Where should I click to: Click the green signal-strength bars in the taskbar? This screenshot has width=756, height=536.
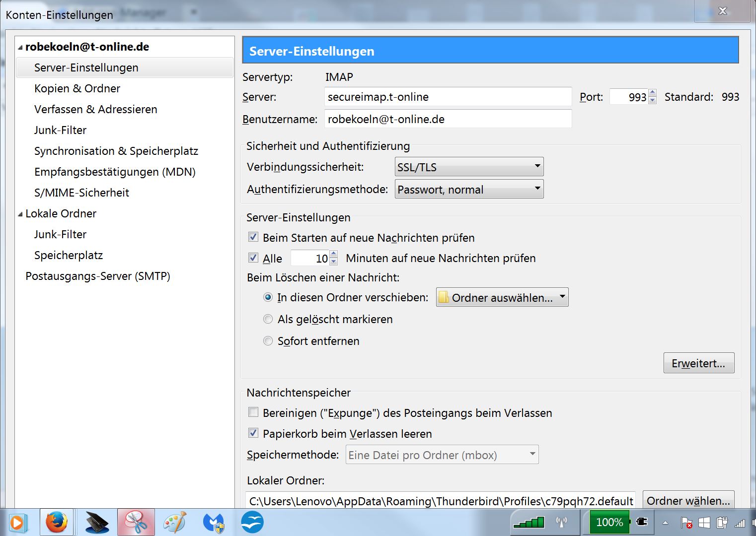pos(529,522)
